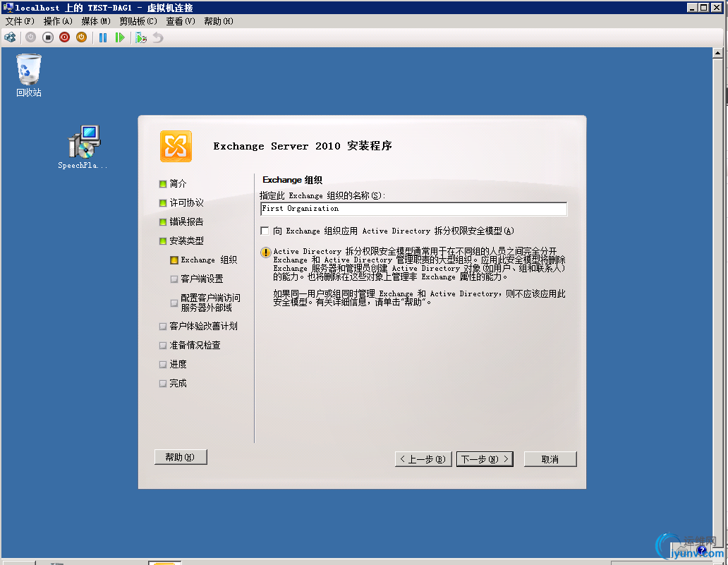Viewport: 728px width, 565px height.
Task: Click the orange Save state icon
Action: pos(81,37)
